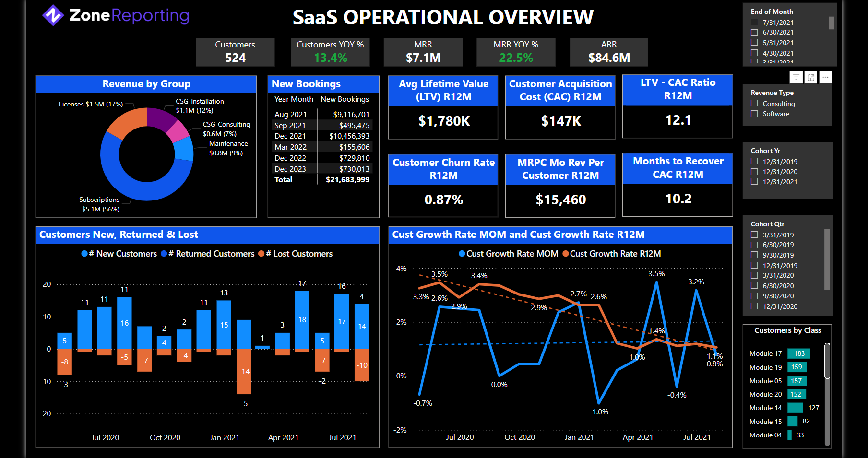
Task: Click the Module 17 bar in Customers by Class
Action: click(x=799, y=353)
